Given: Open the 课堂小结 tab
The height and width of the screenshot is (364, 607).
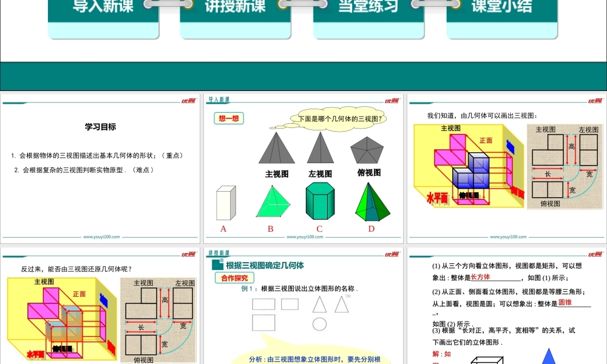Looking at the screenshot, I should click(x=501, y=7).
